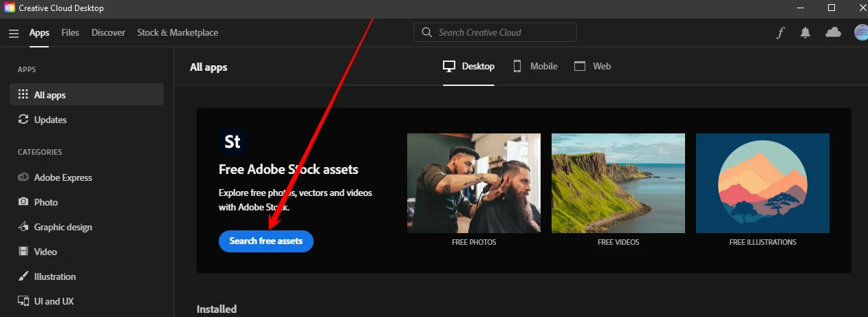This screenshot has height=317, width=868.
Task: Click the Installed section heading
Action: point(217,309)
